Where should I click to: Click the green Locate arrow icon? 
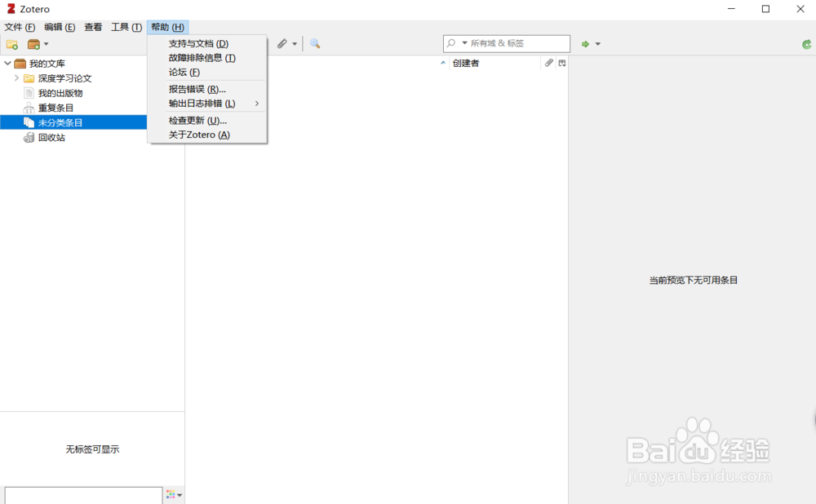click(585, 44)
